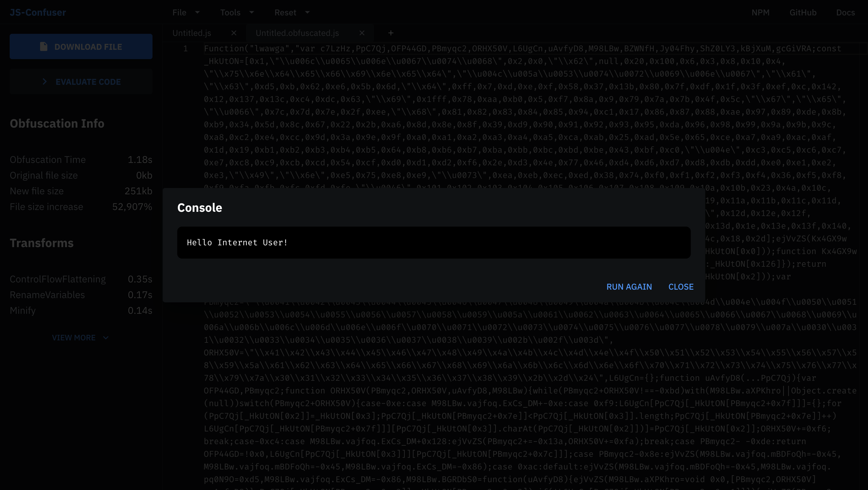
Task: Add a new file tab with plus icon
Action: pyautogui.click(x=391, y=33)
